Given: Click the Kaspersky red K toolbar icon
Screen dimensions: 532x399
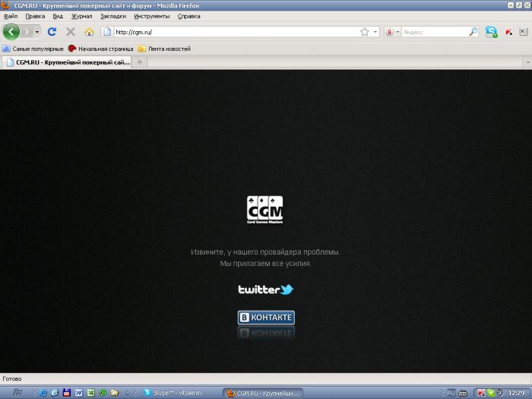Looking at the screenshot, I should point(509,32).
